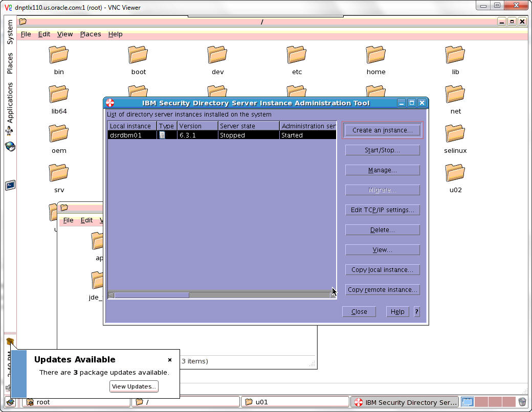This screenshot has width=532, height=412.
Task: Launch the terminal icon in side panel
Action: (10, 186)
